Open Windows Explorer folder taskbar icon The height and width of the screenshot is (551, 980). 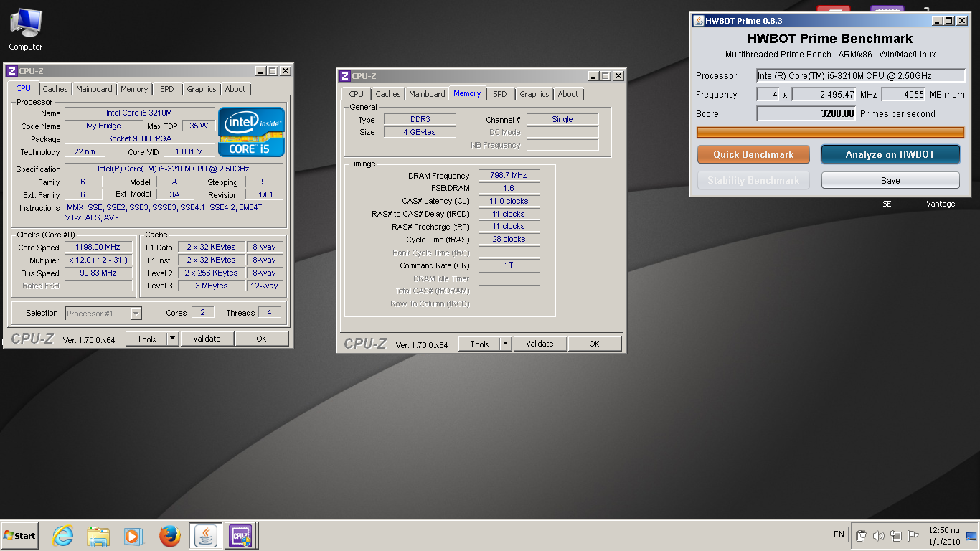coord(98,536)
